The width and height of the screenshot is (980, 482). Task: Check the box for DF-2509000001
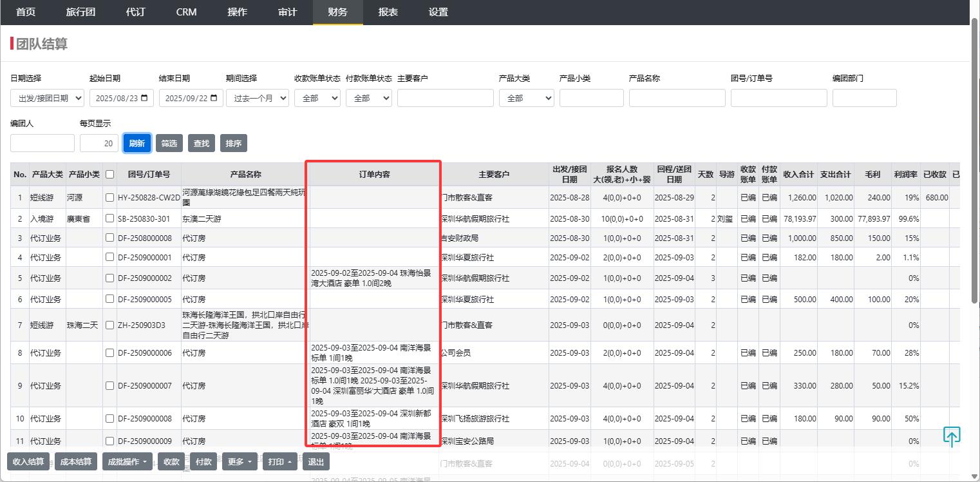coord(109,258)
